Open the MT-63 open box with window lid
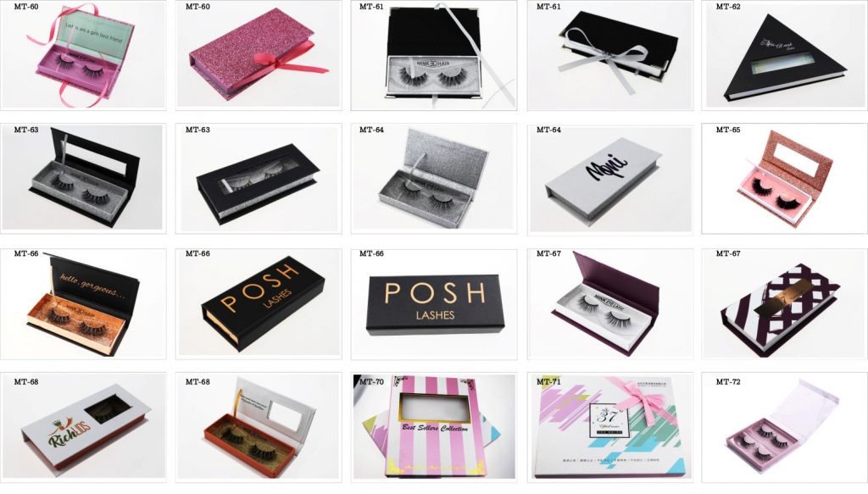Viewport: 868px width, 494px height. click(x=84, y=178)
